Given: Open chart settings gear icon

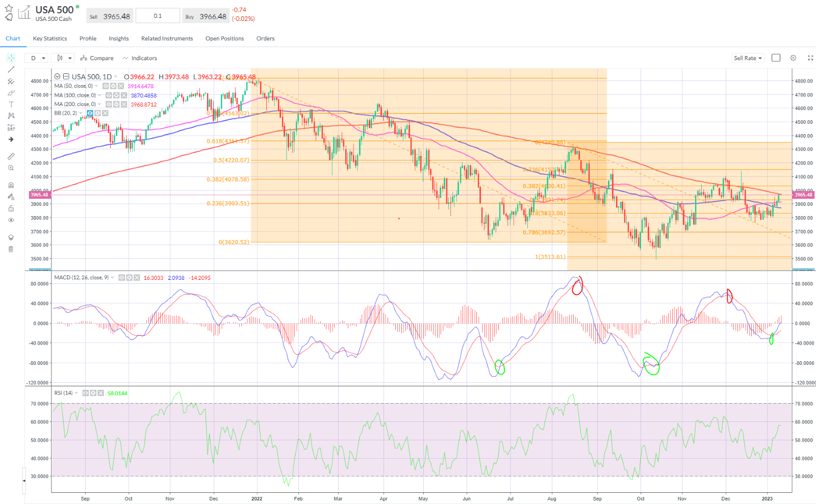Looking at the screenshot, I should point(793,58).
